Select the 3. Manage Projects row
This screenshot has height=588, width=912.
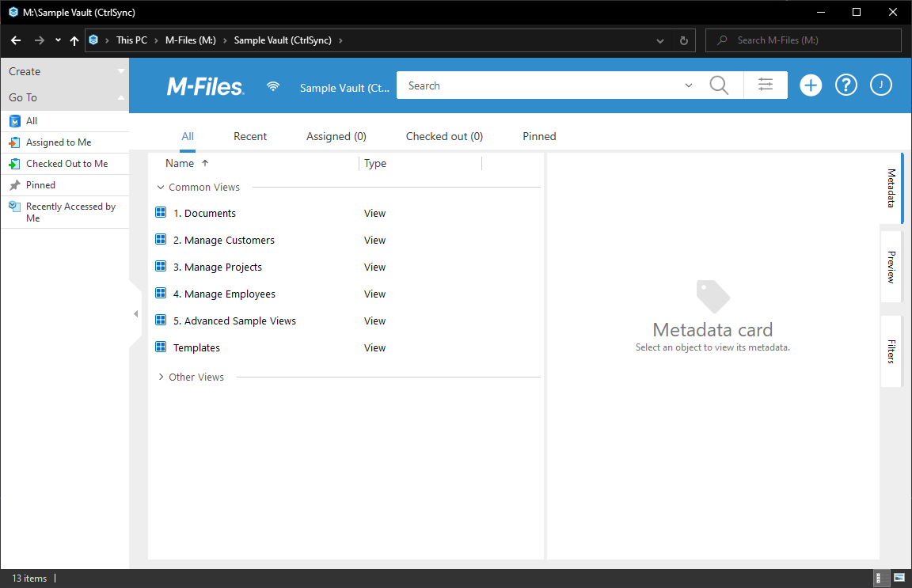pyautogui.click(x=345, y=267)
